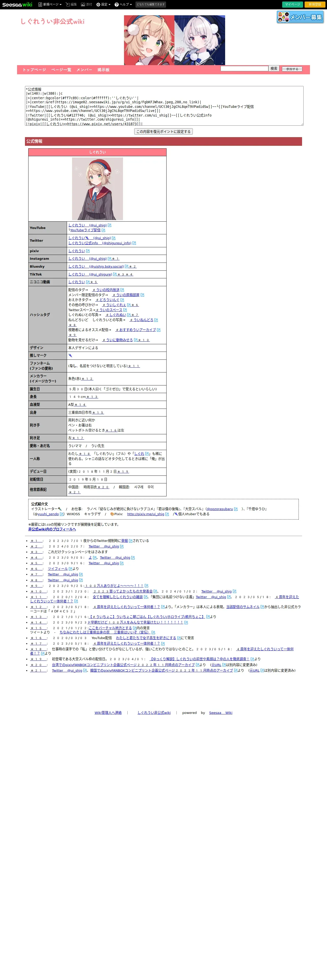Expand the ヘルプ help dropdown
This screenshot has height=980, width=327.
[x=123, y=5]
